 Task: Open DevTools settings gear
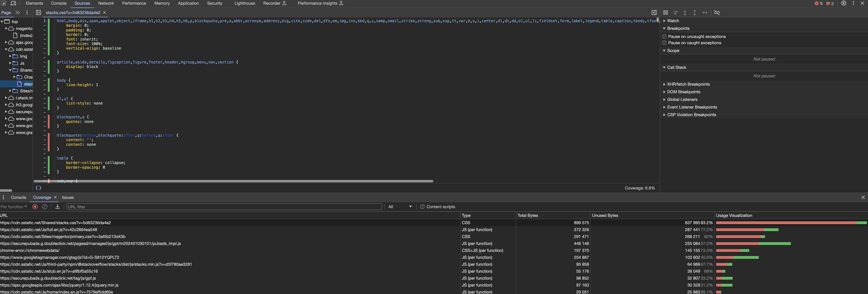[844, 3]
